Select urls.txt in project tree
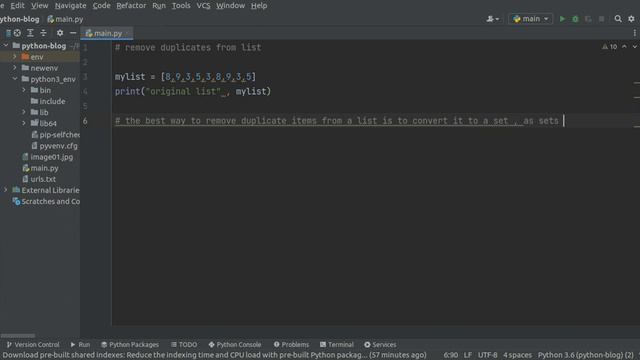The image size is (640, 360). pyautogui.click(x=39, y=179)
